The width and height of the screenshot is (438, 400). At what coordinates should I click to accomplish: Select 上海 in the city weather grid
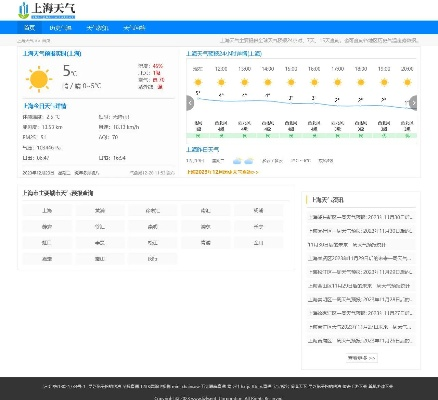[x=47, y=210]
